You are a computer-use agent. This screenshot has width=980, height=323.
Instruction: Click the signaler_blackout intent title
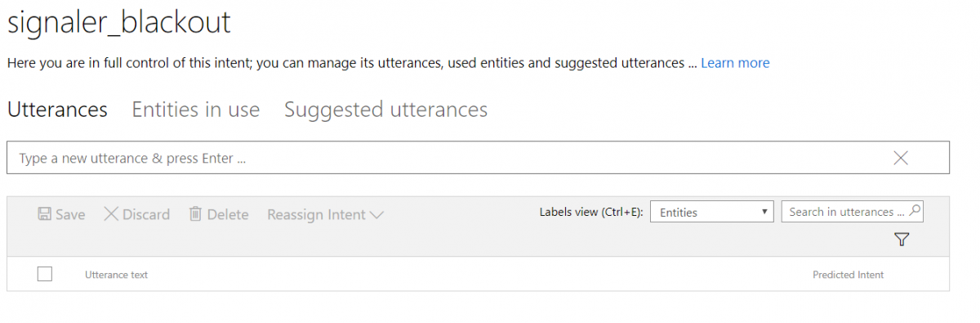[x=119, y=22]
